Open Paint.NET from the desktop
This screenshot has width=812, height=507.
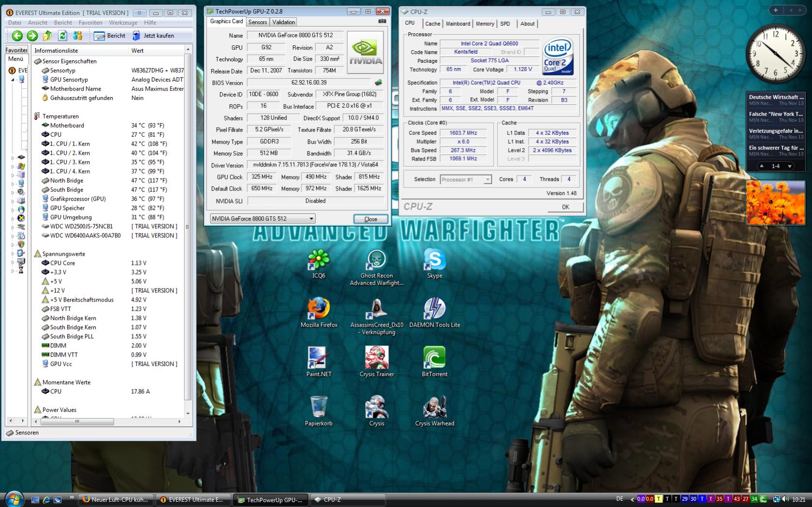coord(319,362)
